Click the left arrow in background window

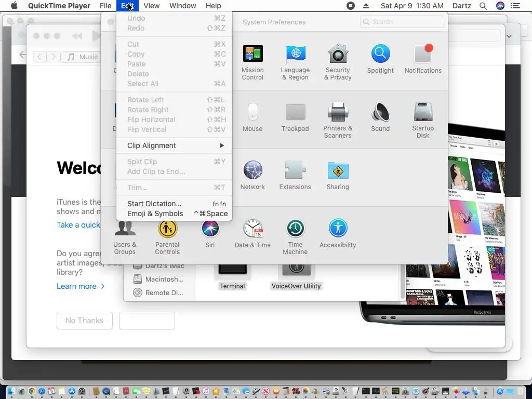point(22,55)
